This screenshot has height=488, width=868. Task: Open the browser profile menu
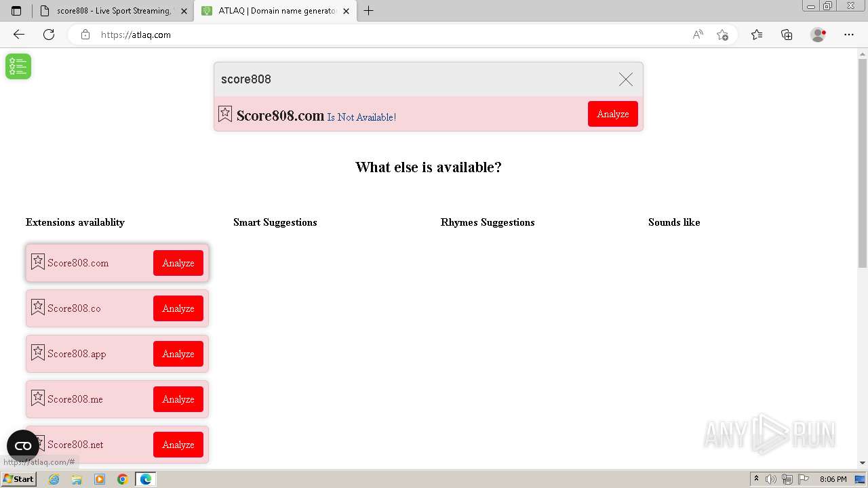[x=818, y=35]
